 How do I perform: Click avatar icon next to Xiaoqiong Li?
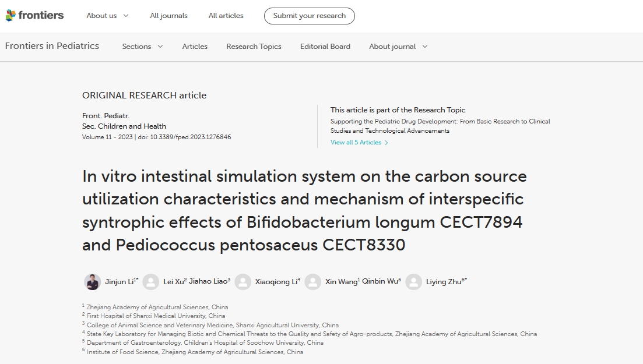coord(243,282)
